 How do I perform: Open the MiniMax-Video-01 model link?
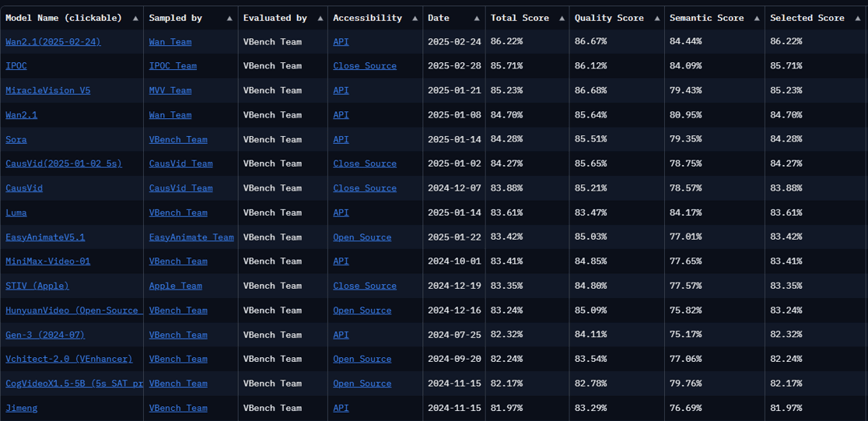coord(48,261)
